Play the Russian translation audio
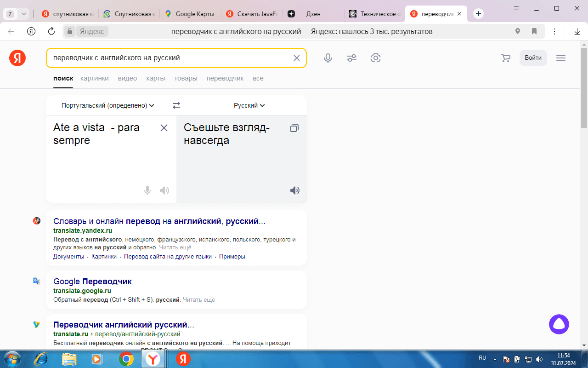 pos(295,190)
